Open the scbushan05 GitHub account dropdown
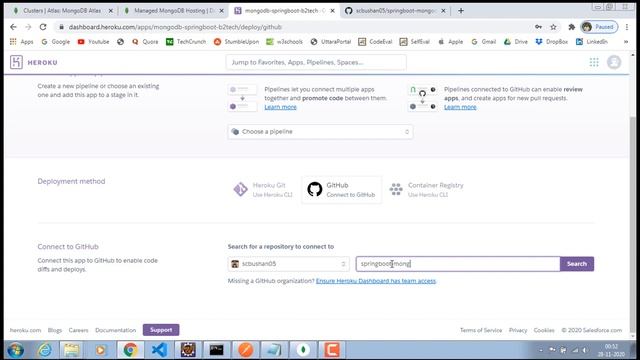The image size is (640, 360). tap(288, 264)
